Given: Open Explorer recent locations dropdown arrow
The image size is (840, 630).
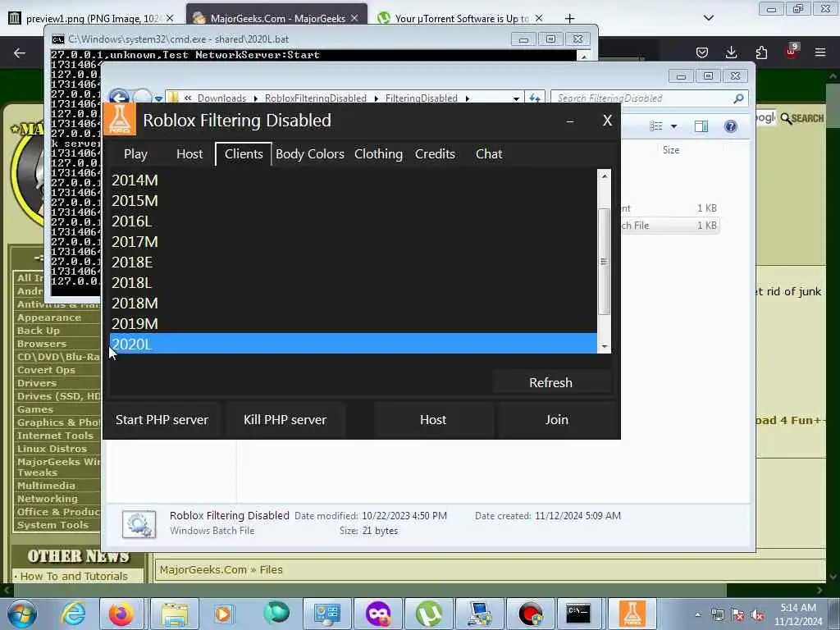Looking at the screenshot, I should pyautogui.click(x=158, y=98).
